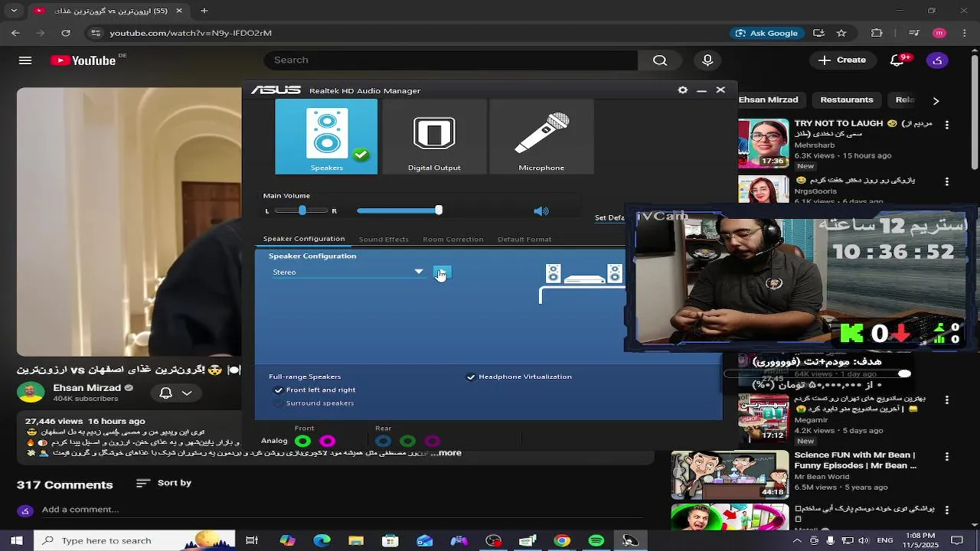Open Chrome's three-dot menu
The width and height of the screenshot is (980, 551).
(x=963, y=33)
